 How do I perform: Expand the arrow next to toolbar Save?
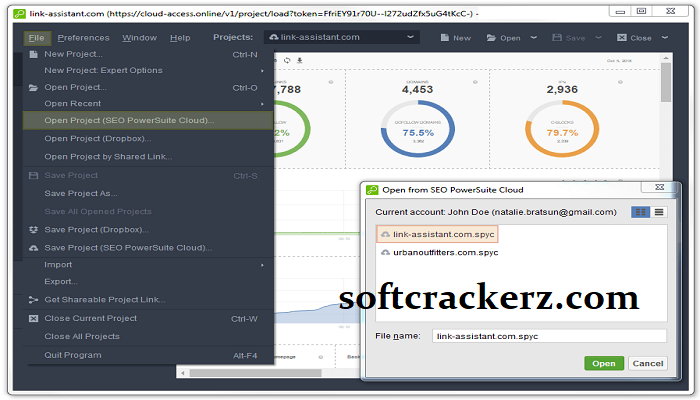pyautogui.click(x=599, y=38)
